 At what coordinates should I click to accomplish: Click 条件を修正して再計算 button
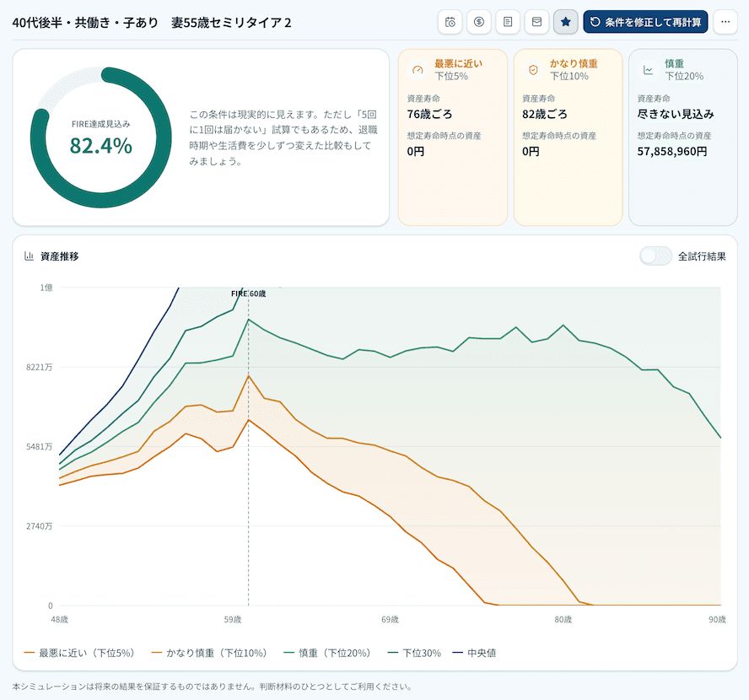coord(645,22)
